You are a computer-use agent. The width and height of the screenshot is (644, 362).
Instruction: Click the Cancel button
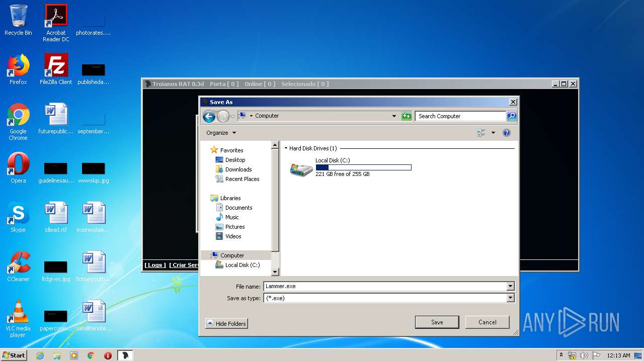(487, 322)
